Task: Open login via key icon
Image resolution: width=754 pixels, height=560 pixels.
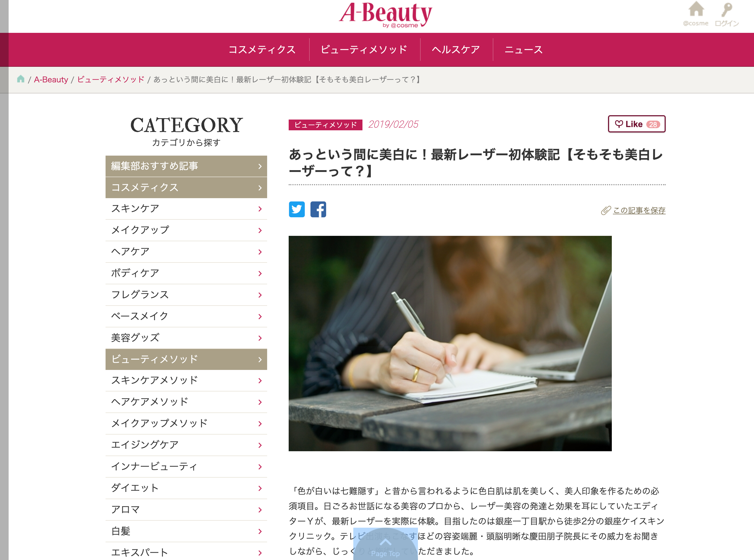Action: (x=727, y=10)
